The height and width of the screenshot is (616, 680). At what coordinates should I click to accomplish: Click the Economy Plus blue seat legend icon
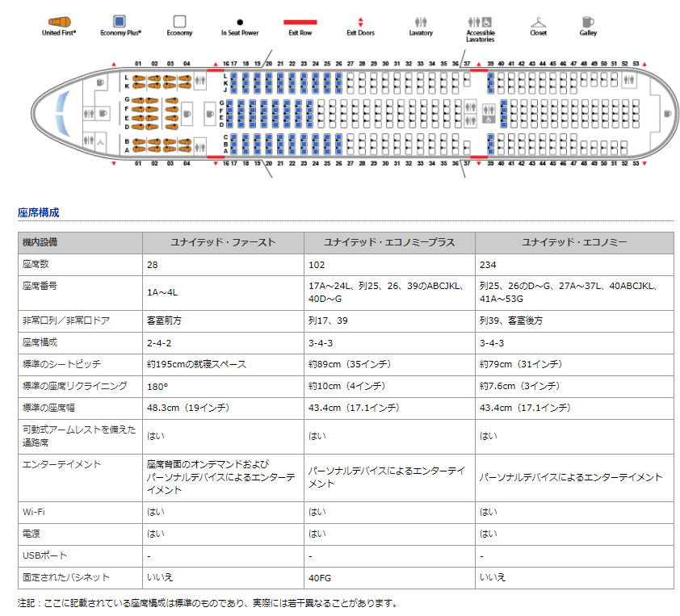pyautogui.click(x=120, y=21)
